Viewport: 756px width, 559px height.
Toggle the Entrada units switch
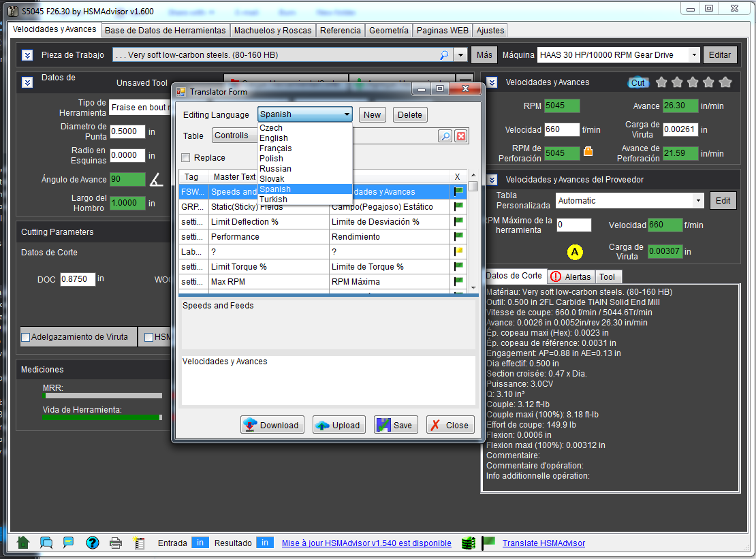click(200, 543)
